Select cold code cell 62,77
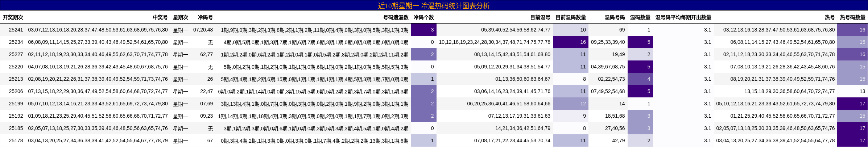This screenshot has width=868, height=147. [x=207, y=54]
